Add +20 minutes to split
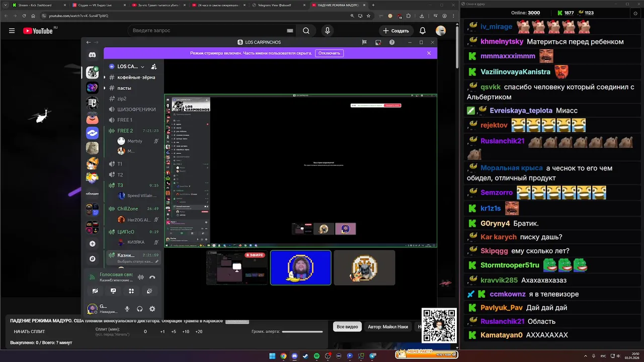 coord(199,331)
